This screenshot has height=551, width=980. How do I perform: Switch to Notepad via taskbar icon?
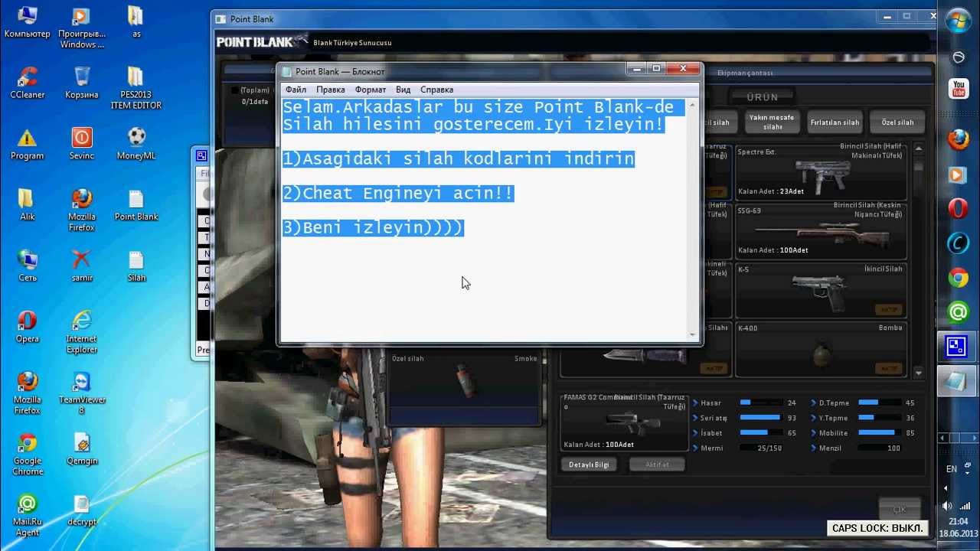tap(958, 381)
